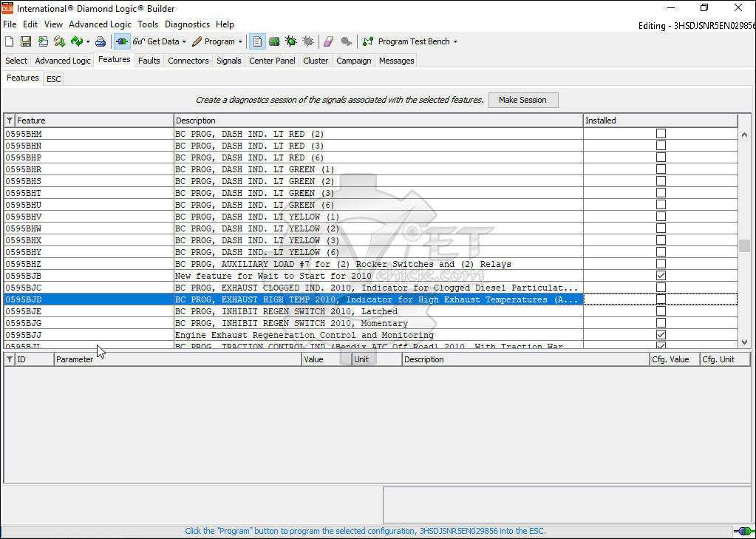This screenshot has width=756, height=539.
Task: Open the File menu
Action: coord(10,24)
